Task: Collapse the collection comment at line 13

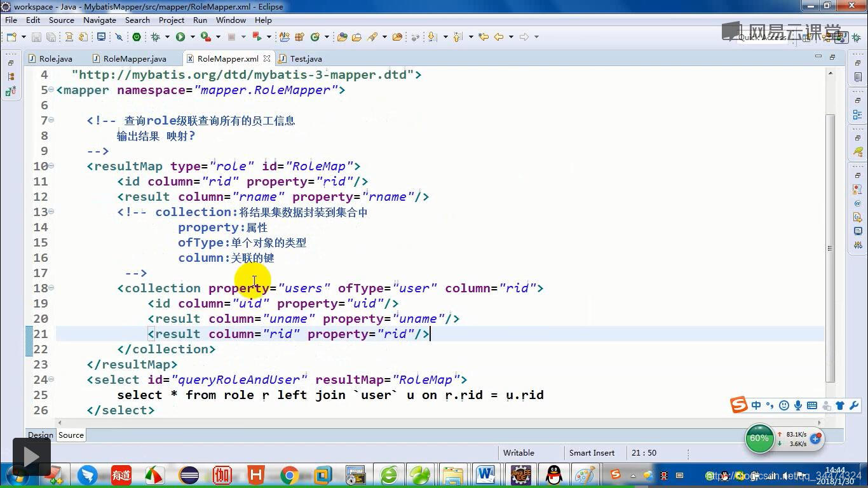Action: [51, 212]
